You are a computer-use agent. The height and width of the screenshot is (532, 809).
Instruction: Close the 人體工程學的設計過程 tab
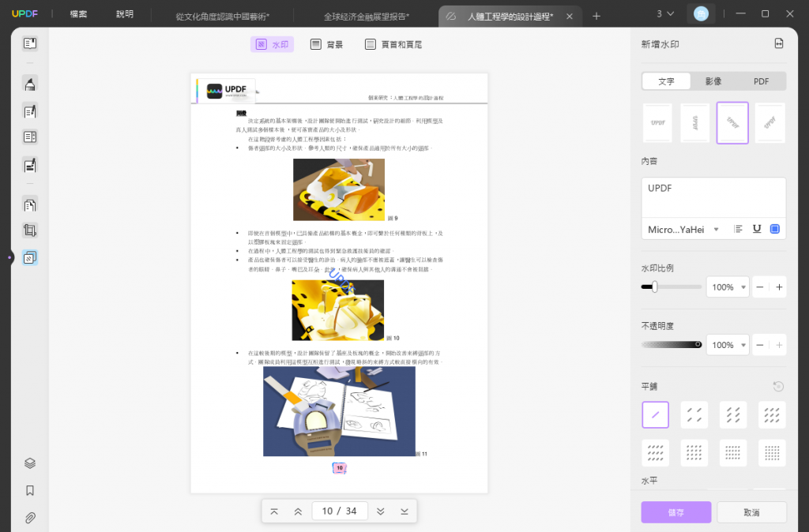click(x=569, y=17)
